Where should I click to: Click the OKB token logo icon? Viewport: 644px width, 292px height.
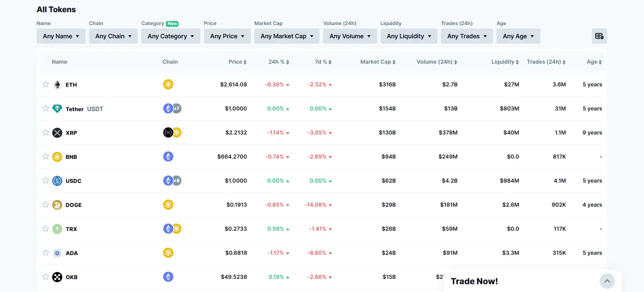tap(57, 277)
